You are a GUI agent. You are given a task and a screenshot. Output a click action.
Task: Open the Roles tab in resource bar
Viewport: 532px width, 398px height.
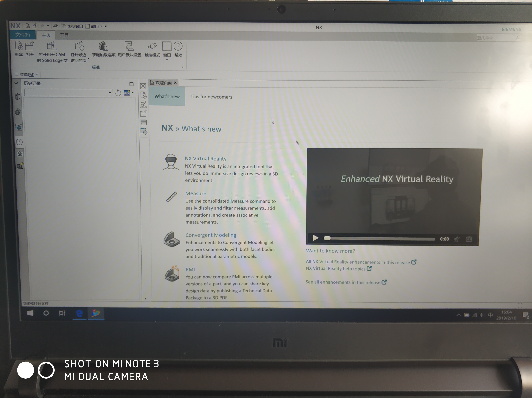pyautogui.click(x=20, y=154)
